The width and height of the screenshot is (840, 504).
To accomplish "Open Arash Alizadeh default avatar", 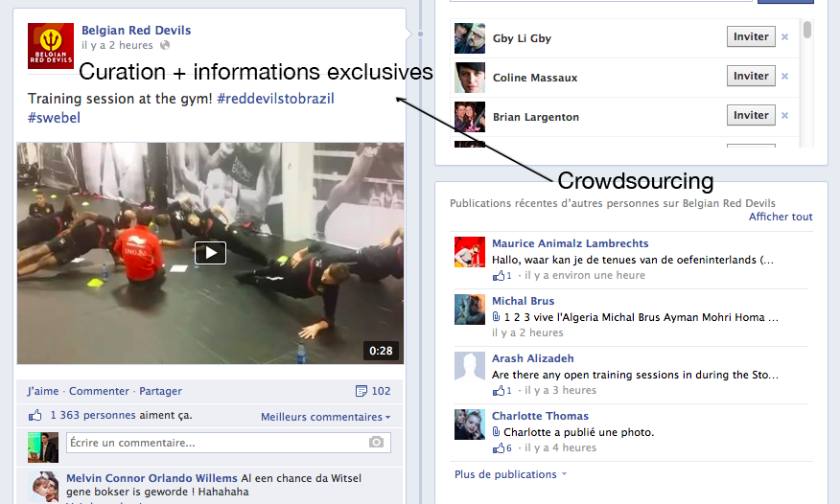I will (x=470, y=366).
